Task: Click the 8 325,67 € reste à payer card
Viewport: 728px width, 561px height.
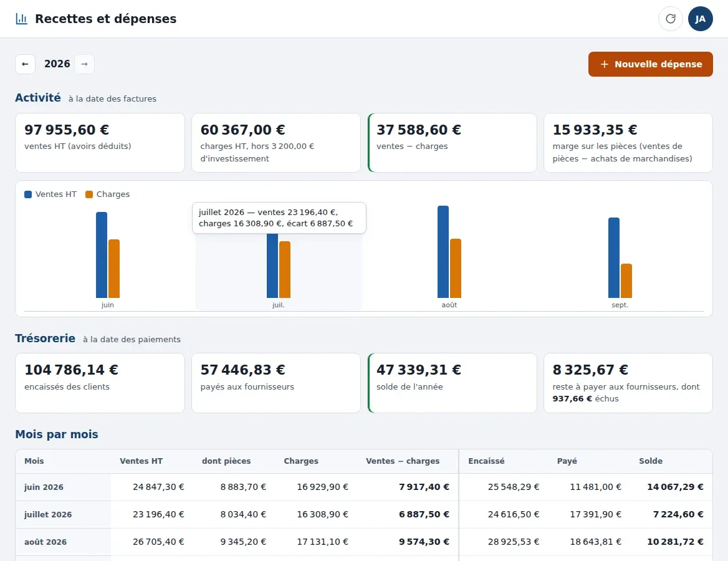Action: coord(628,383)
